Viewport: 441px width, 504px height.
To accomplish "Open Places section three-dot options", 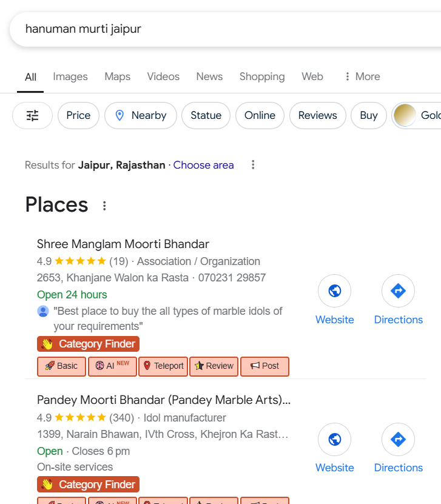I will [104, 206].
